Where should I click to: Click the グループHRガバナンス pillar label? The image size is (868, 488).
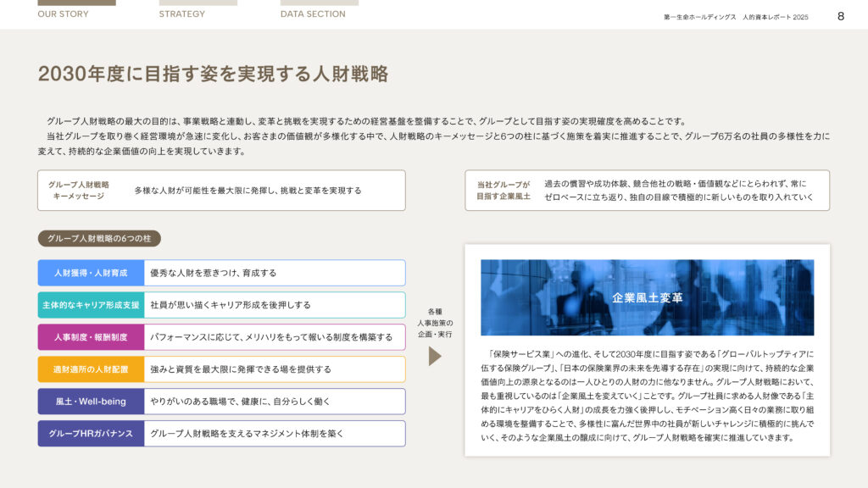[91, 434]
